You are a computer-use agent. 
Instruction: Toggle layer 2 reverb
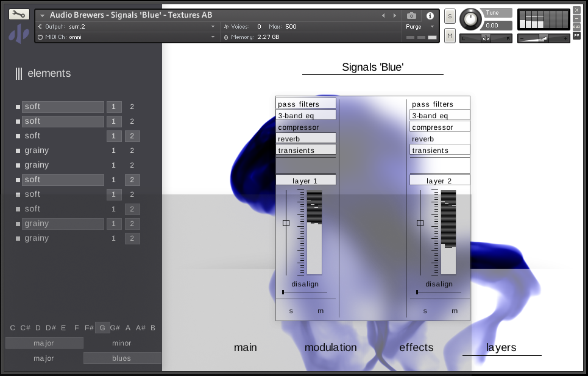pos(440,139)
